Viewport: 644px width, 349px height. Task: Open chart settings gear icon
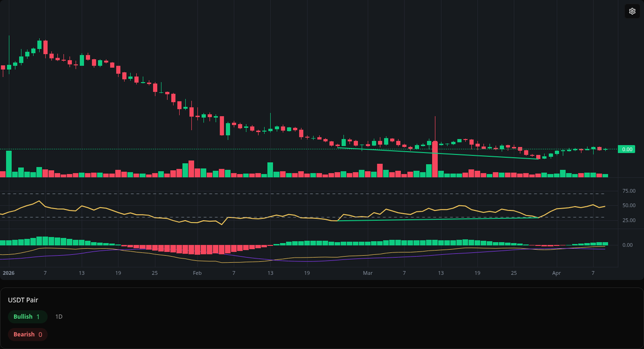click(x=632, y=11)
